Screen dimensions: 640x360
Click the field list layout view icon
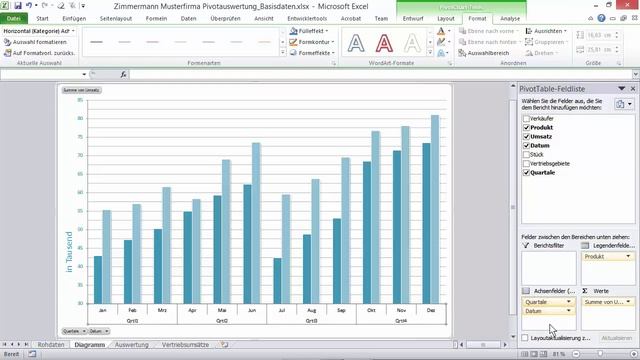click(x=621, y=104)
